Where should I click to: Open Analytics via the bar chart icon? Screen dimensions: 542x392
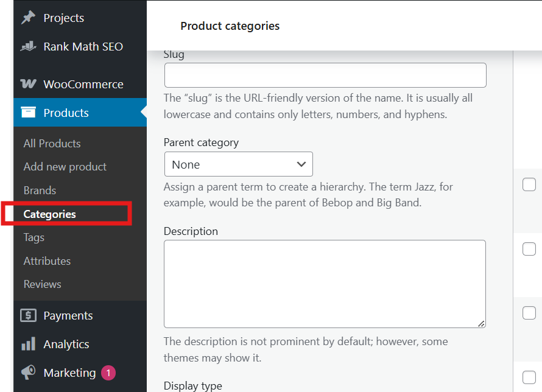coord(28,344)
